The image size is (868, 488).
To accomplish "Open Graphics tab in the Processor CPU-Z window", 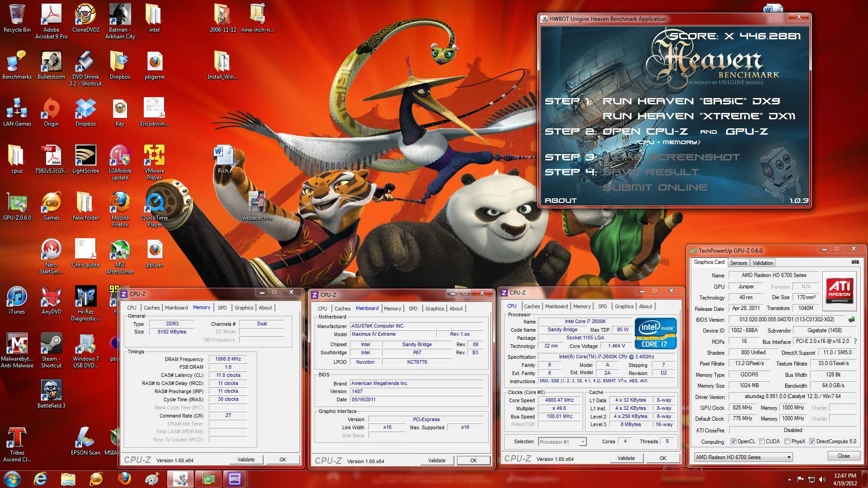I will point(624,306).
